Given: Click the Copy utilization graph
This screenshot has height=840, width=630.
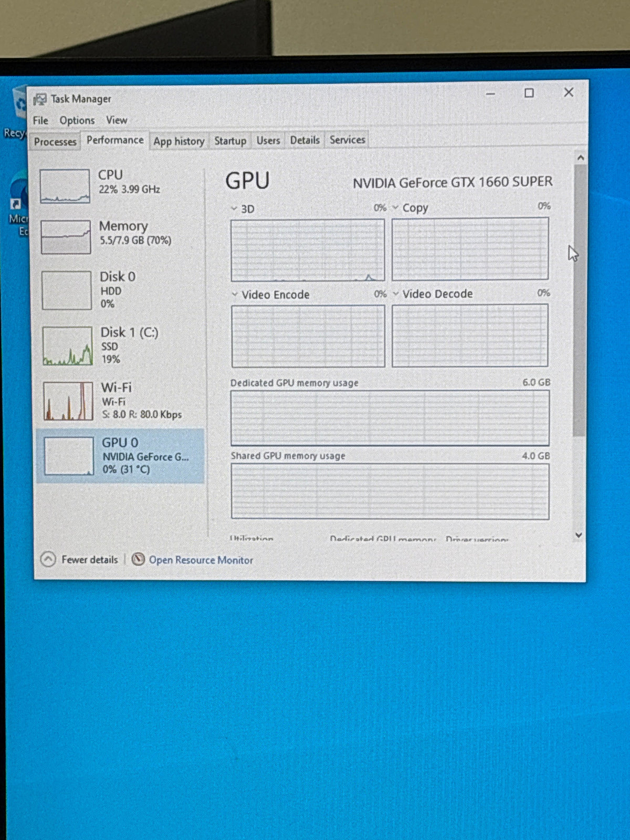Looking at the screenshot, I should [x=470, y=249].
